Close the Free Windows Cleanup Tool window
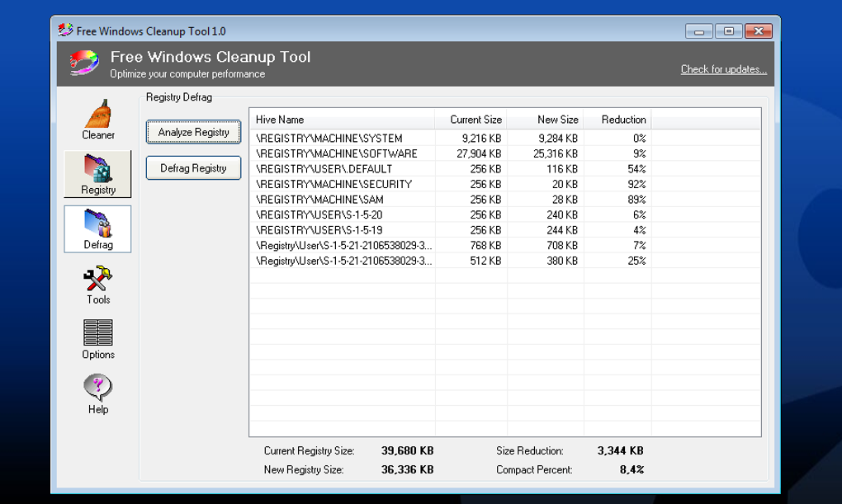The height and width of the screenshot is (504, 842). coord(759,31)
